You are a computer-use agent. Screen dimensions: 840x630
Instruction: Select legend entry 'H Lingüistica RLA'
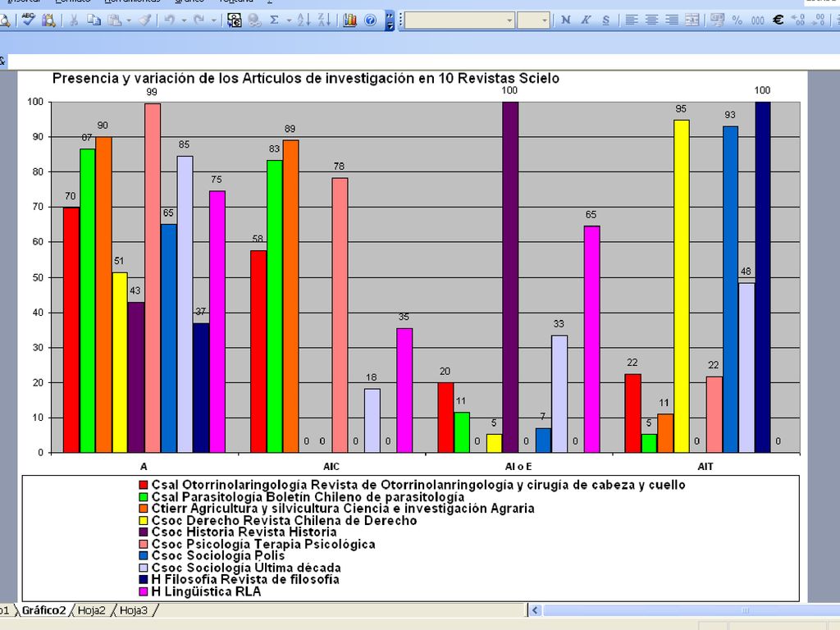coord(206,591)
